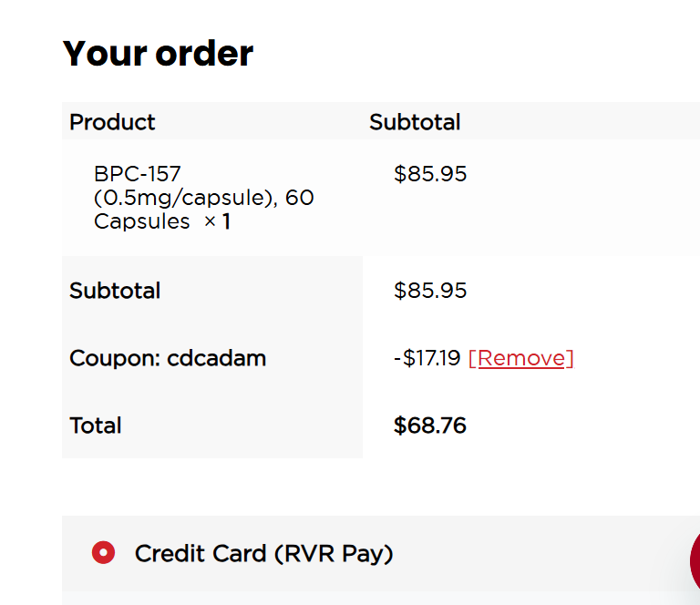This screenshot has height=605, width=700.
Task: Click the opening bracket of the Remove link
Action: [471, 358]
